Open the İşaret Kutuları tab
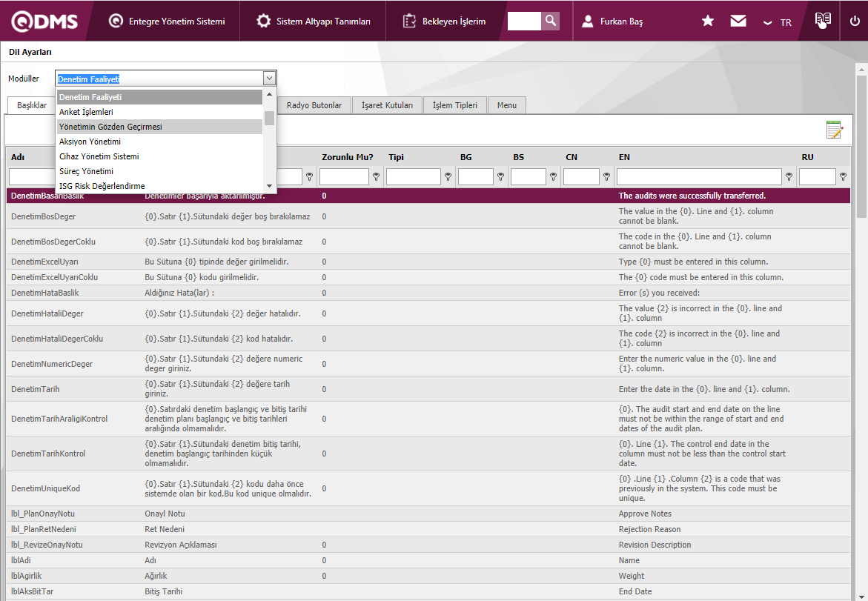Screen dimensions: 868x601 click(x=387, y=105)
